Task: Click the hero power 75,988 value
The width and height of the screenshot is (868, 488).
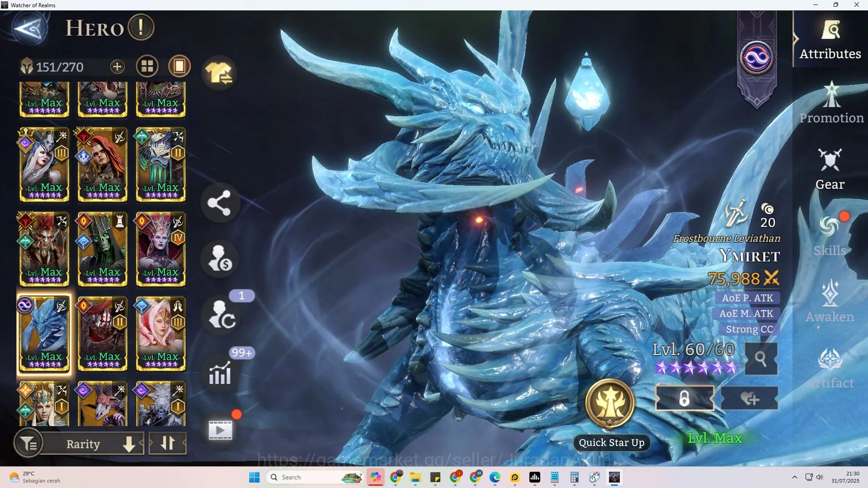Action: pyautogui.click(x=733, y=279)
